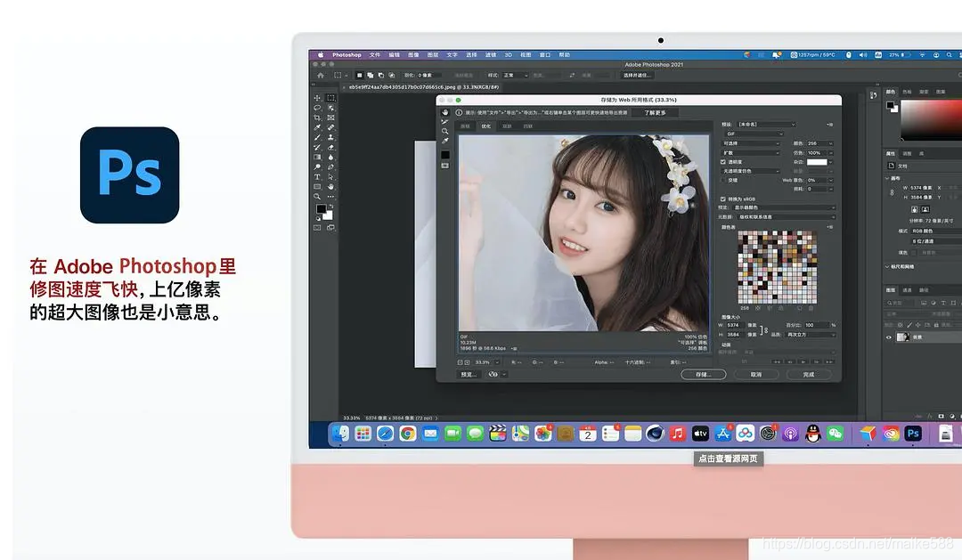The height and width of the screenshot is (560, 962).
Task: Open the Edit Toolbar three-dots button
Action: pos(330,196)
